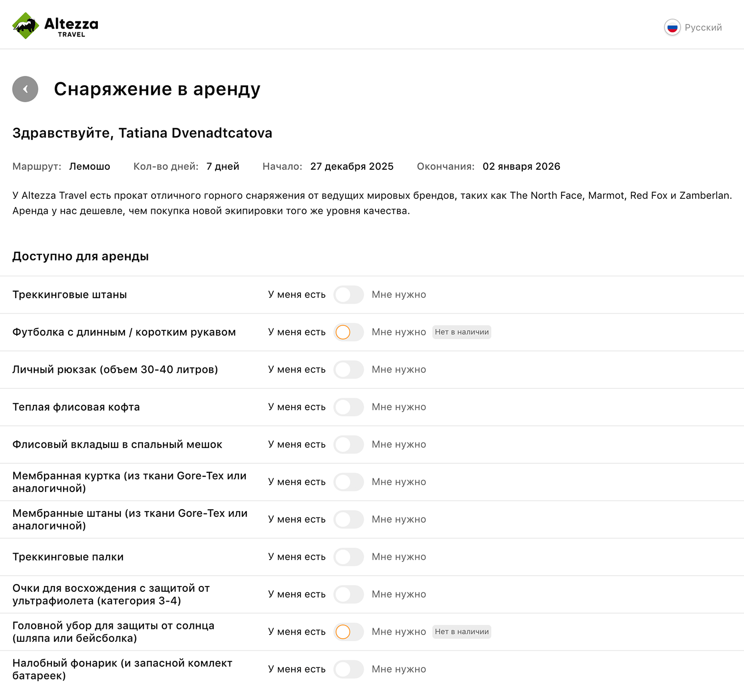The height and width of the screenshot is (700, 744).
Task: Toggle the Очки для восхождения switch
Action: click(x=349, y=594)
